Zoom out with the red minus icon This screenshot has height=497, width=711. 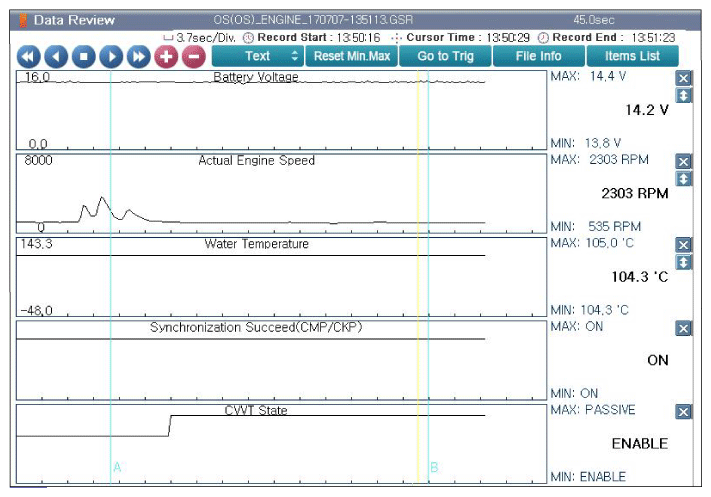pyautogui.click(x=194, y=57)
